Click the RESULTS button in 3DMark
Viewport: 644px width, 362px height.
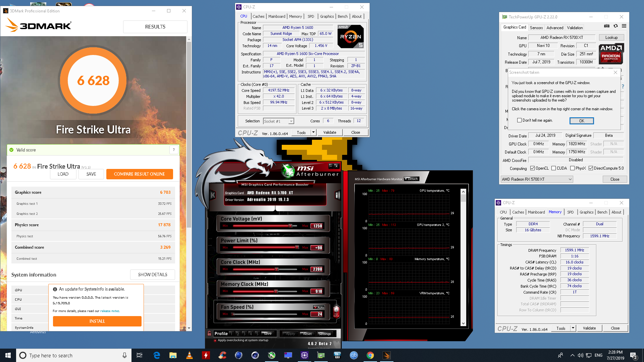pyautogui.click(x=155, y=27)
